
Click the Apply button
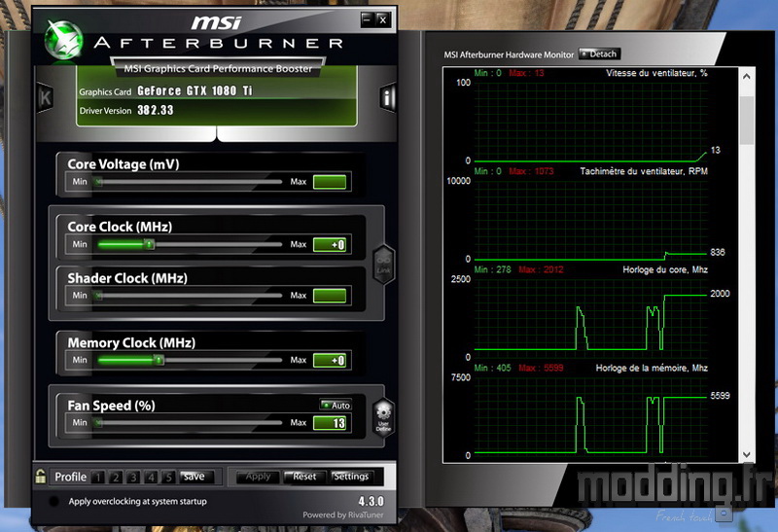pos(258,477)
